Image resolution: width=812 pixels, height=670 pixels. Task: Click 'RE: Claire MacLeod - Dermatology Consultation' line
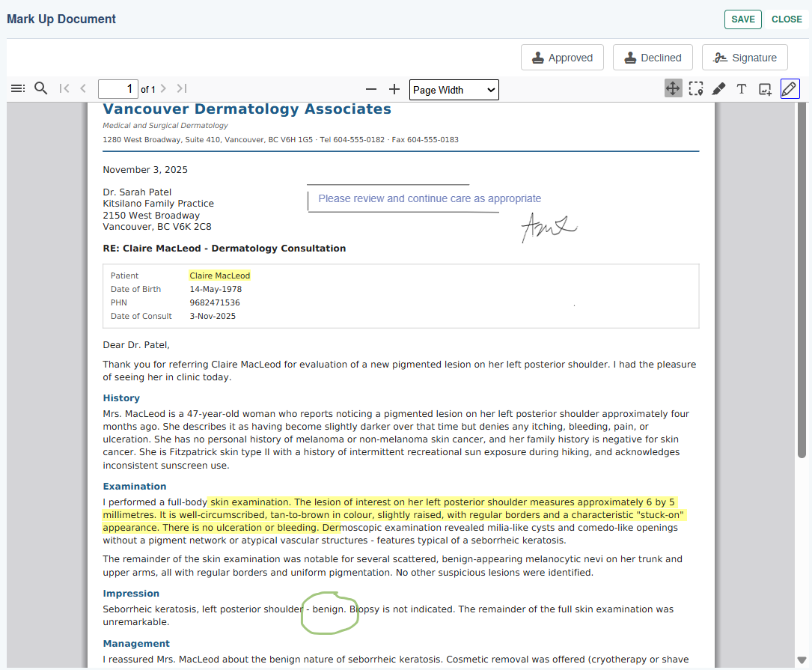pyautogui.click(x=225, y=249)
